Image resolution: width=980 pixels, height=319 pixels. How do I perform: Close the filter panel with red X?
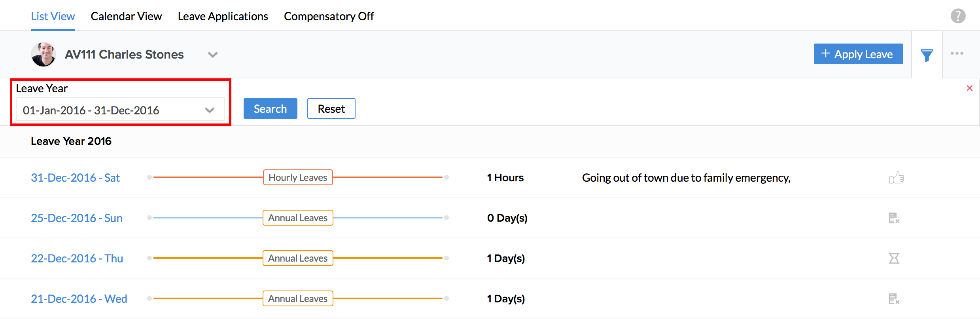pyautogui.click(x=969, y=88)
